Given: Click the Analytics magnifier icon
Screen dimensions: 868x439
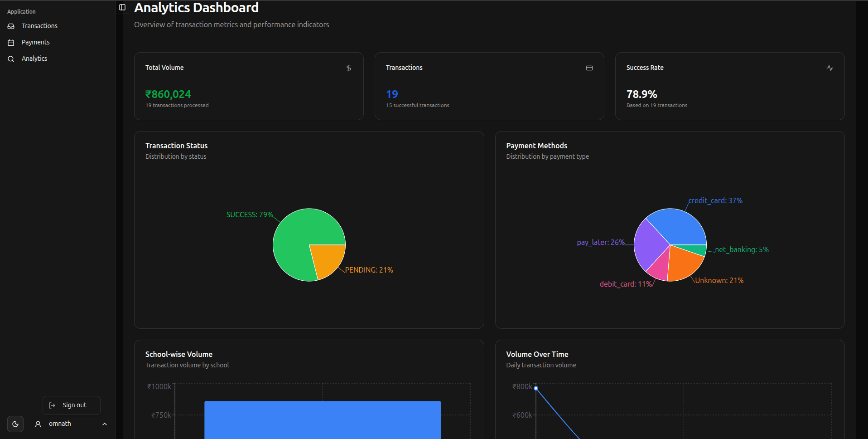Looking at the screenshot, I should tap(11, 59).
